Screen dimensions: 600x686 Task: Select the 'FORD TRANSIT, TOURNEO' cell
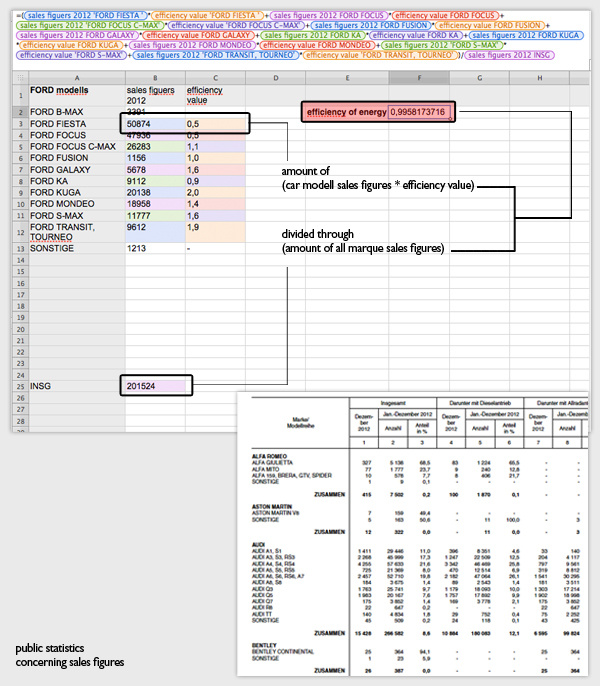click(77, 232)
